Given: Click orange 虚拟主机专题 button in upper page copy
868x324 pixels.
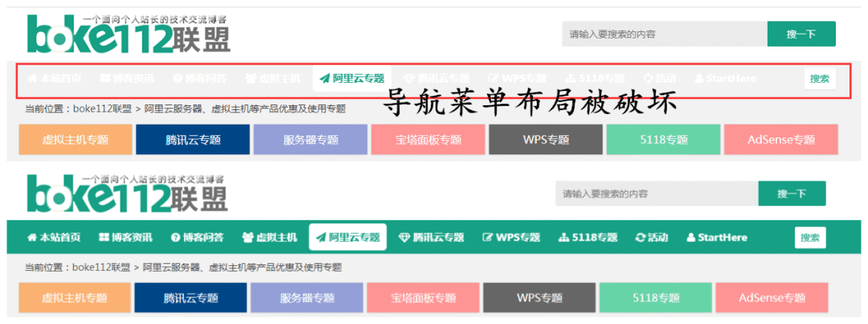Looking at the screenshot, I should 76,139.
